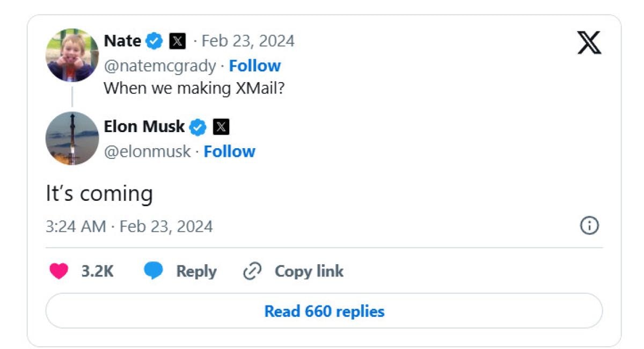Image resolution: width=644 pixels, height=349 pixels.
Task: Follow the @natemcgrady account
Action: [254, 66]
